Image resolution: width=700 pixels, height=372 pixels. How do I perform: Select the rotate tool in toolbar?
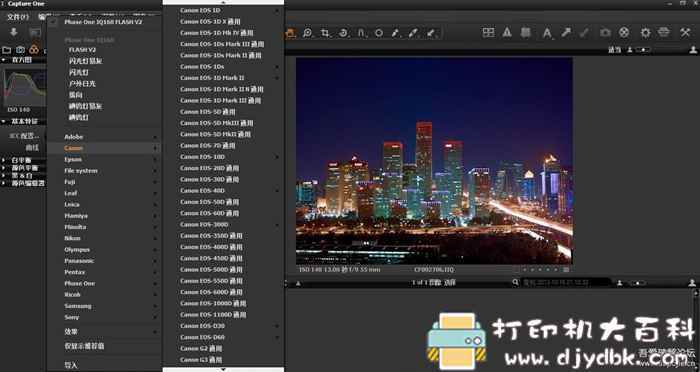coord(343,33)
